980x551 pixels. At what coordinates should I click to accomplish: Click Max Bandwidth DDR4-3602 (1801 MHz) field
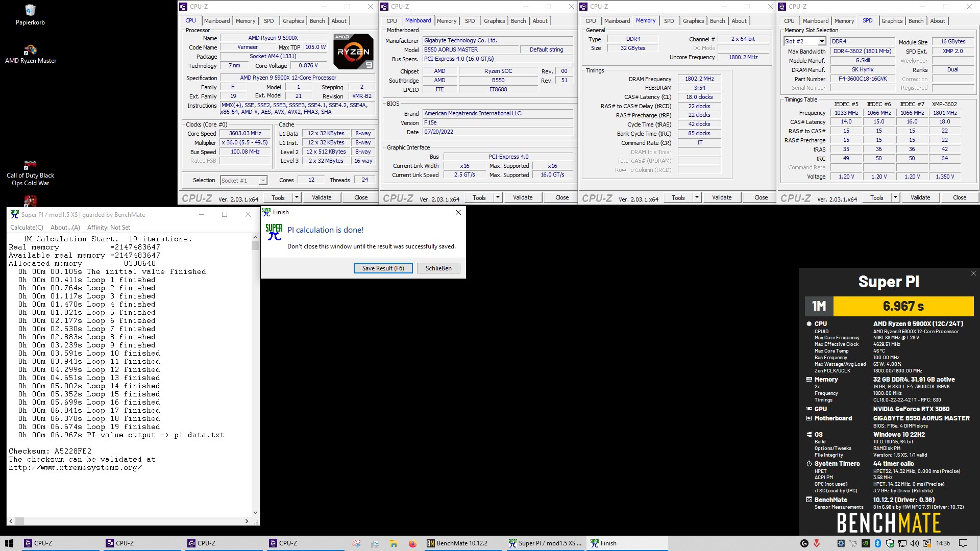click(863, 51)
